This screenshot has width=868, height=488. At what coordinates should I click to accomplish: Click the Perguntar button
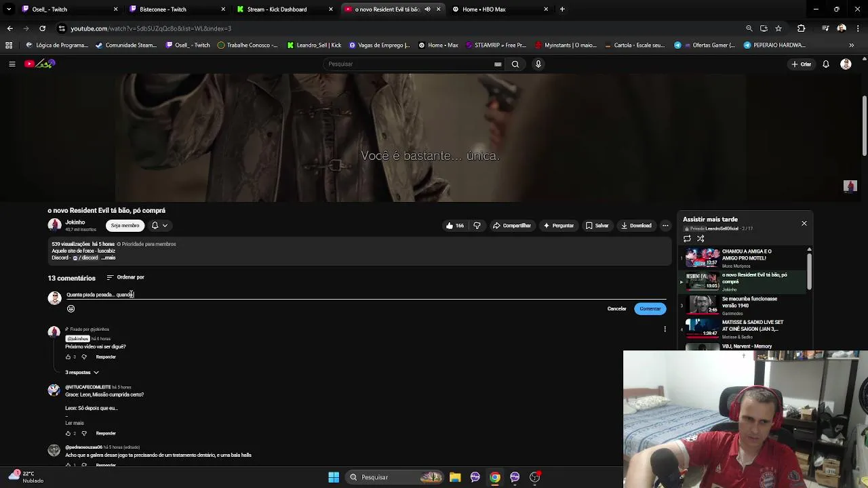[558, 226]
